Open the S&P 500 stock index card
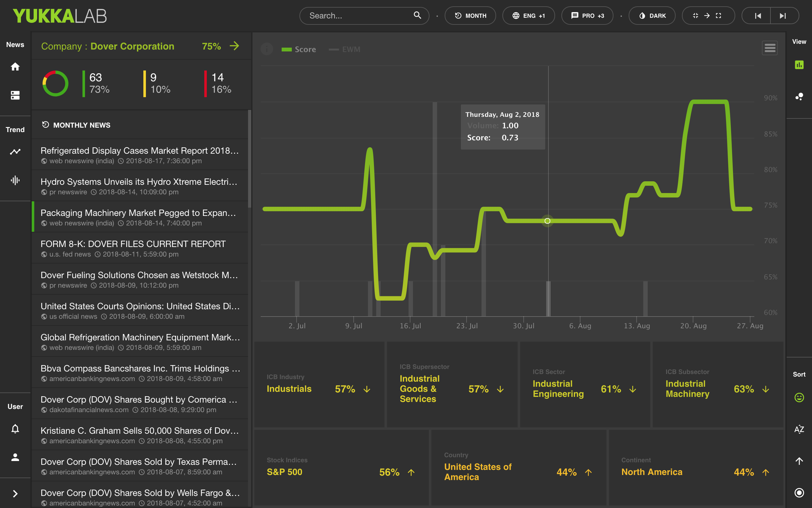 pos(342,467)
